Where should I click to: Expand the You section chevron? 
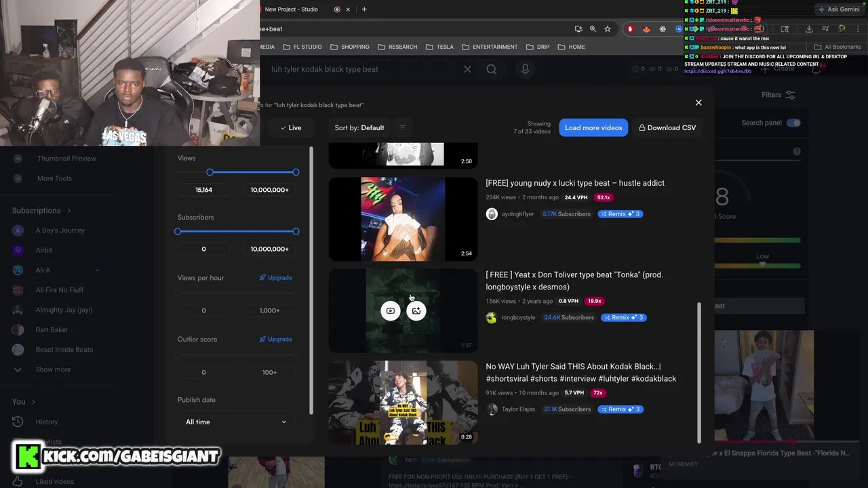pos(33,402)
